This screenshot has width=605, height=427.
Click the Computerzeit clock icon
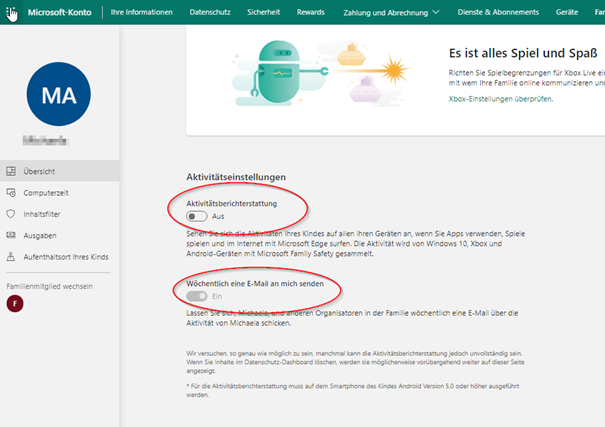tap(11, 192)
